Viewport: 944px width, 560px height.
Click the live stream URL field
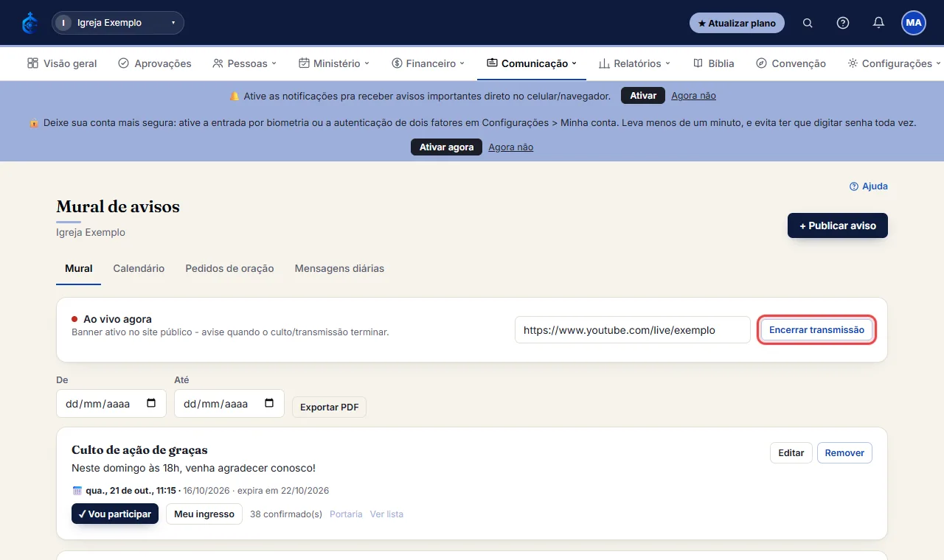[x=633, y=330]
